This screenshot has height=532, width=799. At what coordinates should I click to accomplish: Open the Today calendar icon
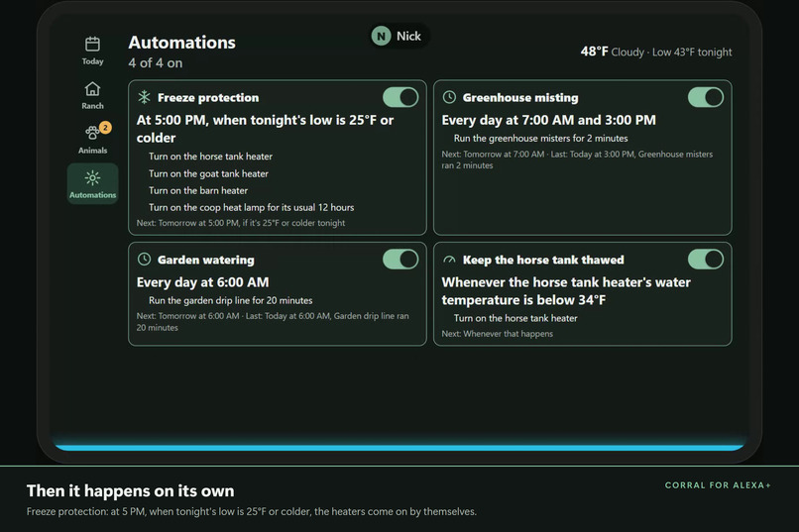(x=92, y=44)
